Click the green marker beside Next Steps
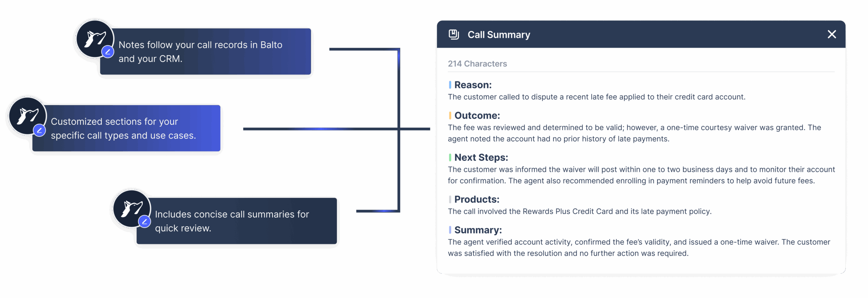The image size is (868, 298). click(x=450, y=157)
